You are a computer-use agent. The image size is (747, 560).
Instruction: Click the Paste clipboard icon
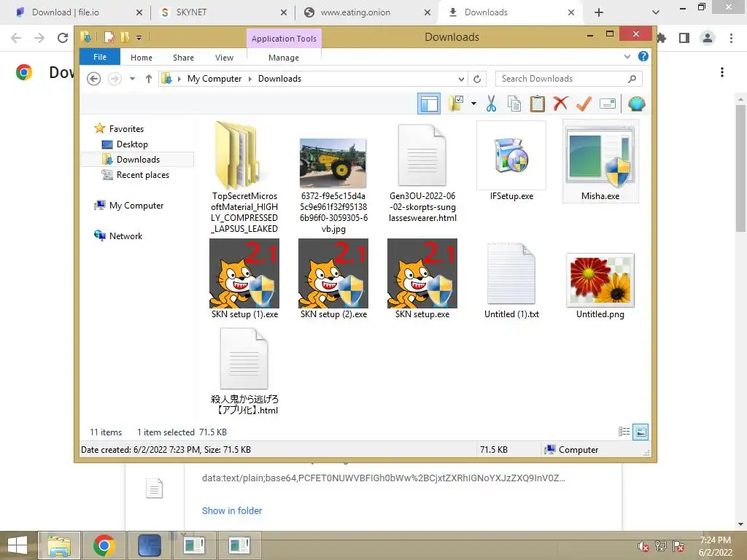[x=537, y=104]
